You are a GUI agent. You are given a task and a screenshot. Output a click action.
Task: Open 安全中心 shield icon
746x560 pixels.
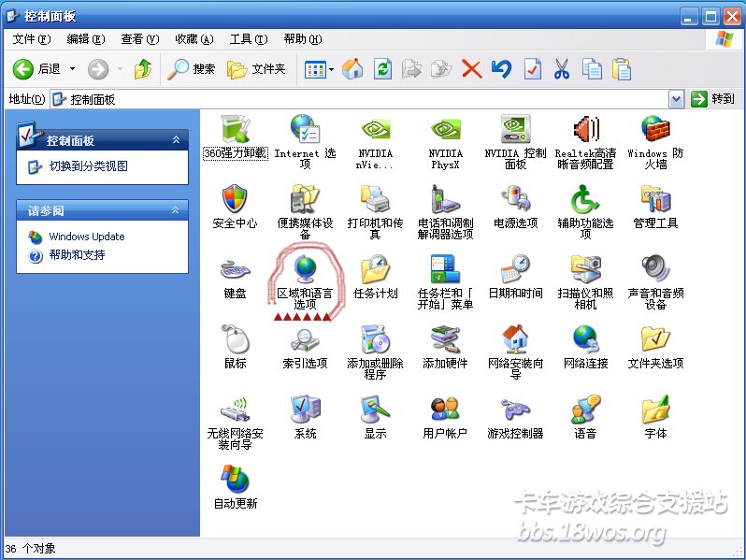(x=235, y=199)
